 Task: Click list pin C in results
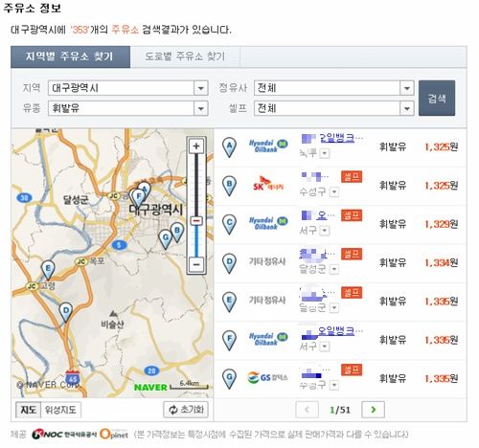click(x=229, y=224)
